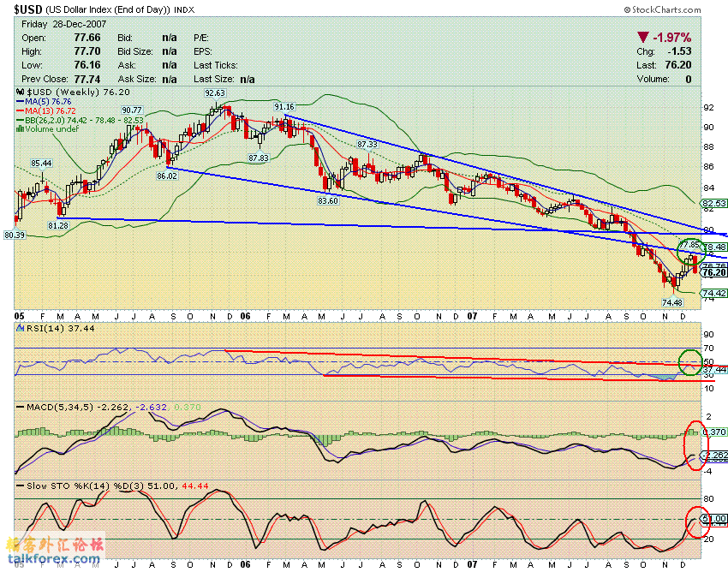
Task: Click the 77.85 label inside green circle
Action: (690, 244)
